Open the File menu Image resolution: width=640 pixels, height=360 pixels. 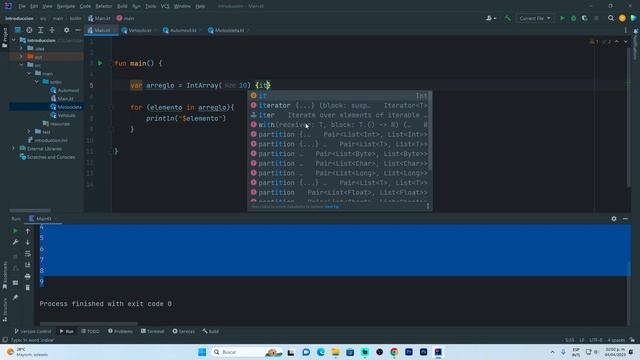click(22, 6)
